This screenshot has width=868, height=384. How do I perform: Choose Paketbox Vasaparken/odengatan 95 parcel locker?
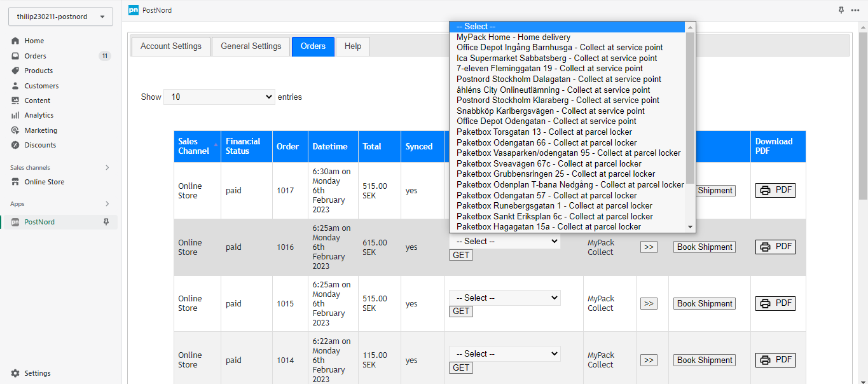567,153
